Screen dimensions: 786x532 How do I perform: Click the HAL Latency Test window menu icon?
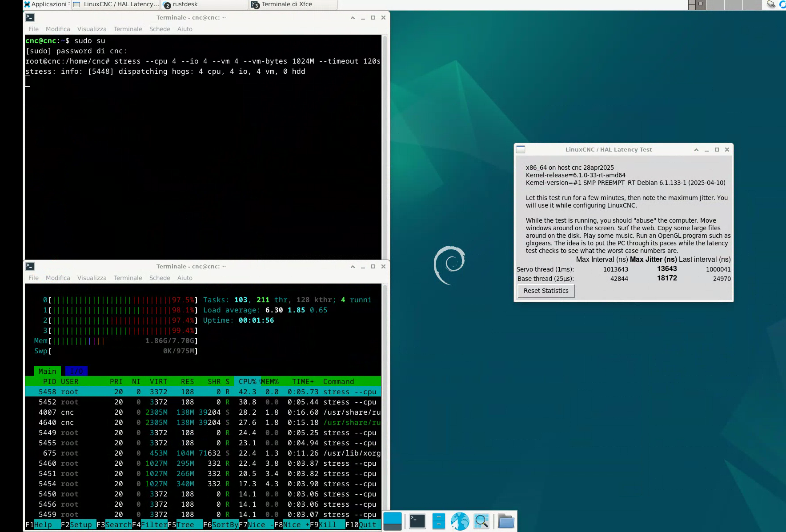click(521, 149)
